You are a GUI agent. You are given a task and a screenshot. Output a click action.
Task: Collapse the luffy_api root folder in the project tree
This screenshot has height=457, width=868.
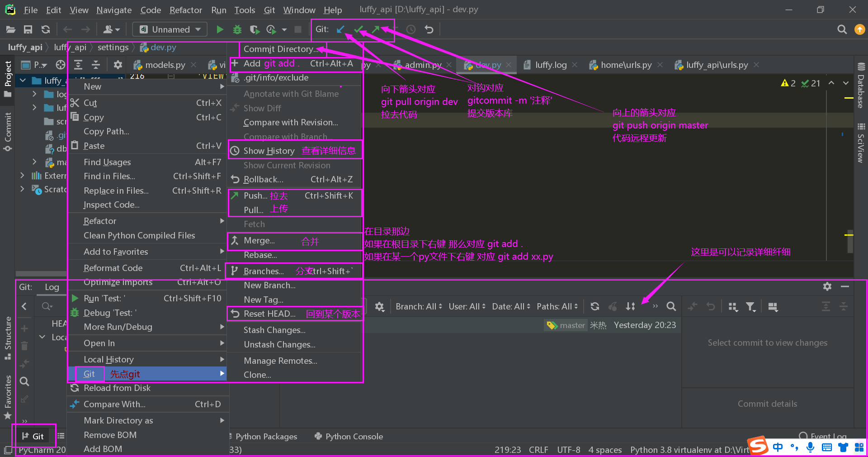23,81
